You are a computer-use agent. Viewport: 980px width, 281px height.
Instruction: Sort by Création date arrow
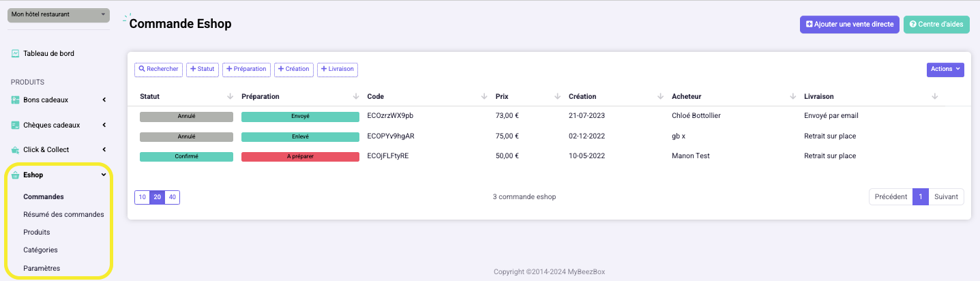coord(660,97)
